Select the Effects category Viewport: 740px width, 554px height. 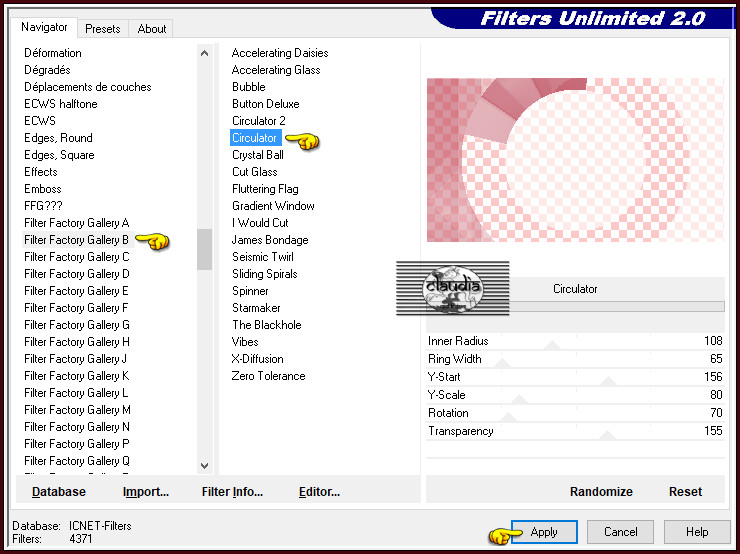click(x=41, y=172)
